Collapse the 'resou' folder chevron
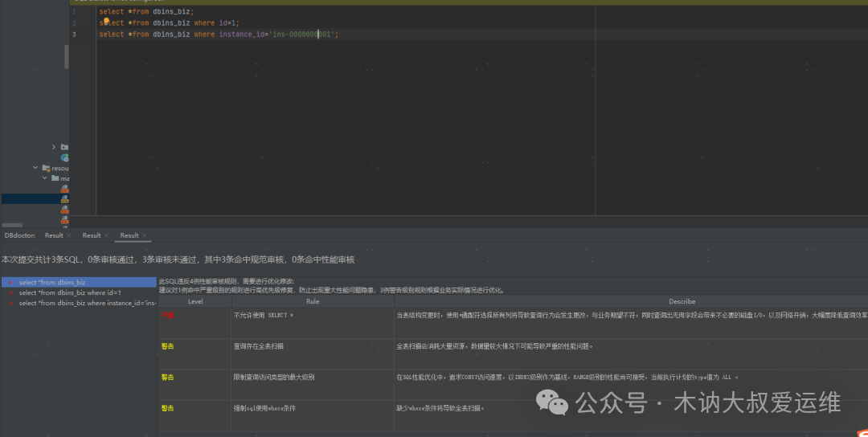868x437 pixels. tap(35, 168)
